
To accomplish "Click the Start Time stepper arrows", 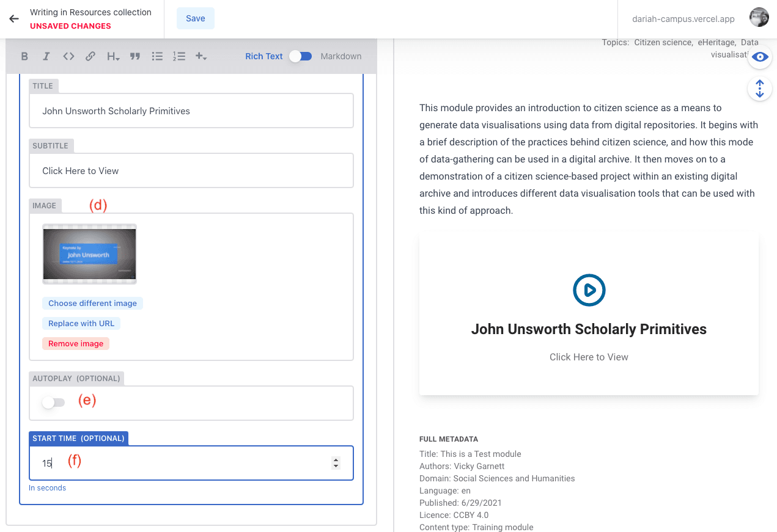I will (x=336, y=463).
